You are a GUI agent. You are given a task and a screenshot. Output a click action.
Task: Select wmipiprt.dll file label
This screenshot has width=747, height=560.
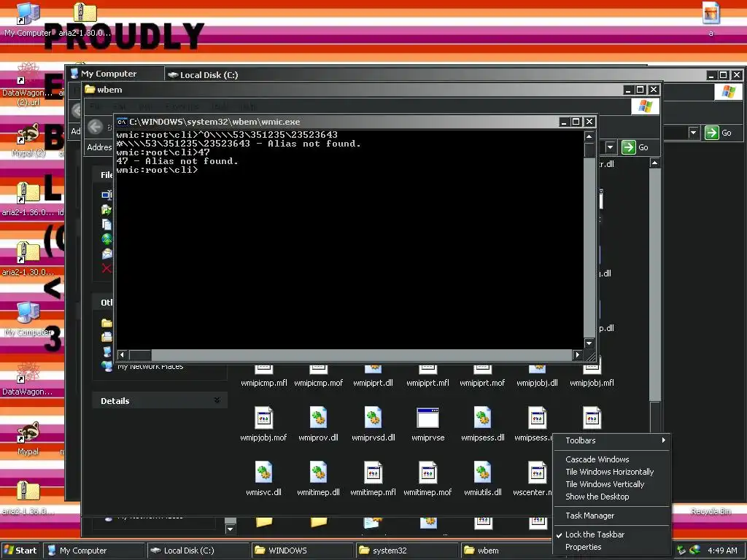[x=373, y=383]
